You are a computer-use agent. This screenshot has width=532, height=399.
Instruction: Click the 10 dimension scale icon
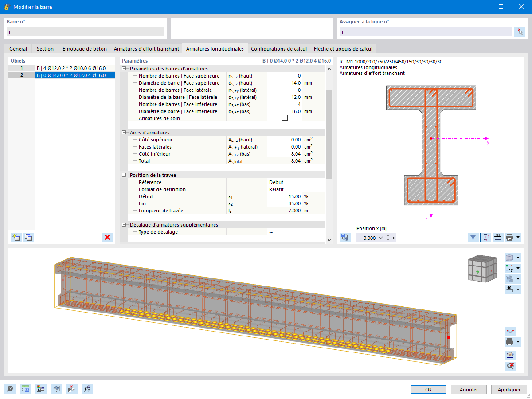509,289
